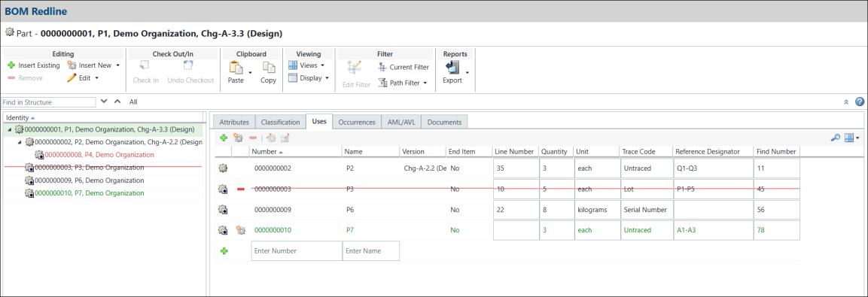Click the Find in Structure search field
The image size is (868, 297).
pyautogui.click(x=48, y=102)
